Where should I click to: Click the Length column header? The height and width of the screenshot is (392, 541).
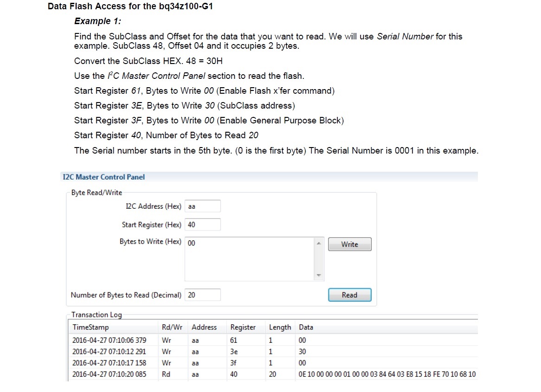point(280,327)
